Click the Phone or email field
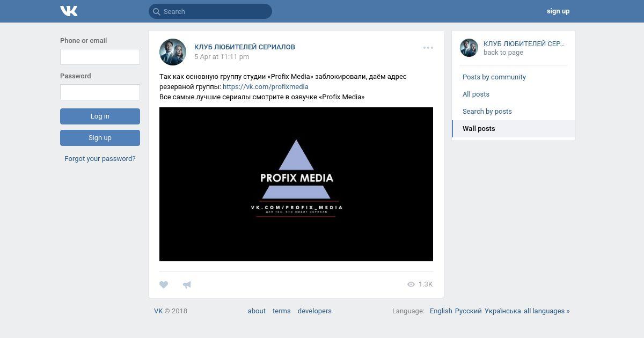 pyautogui.click(x=100, y=57)
